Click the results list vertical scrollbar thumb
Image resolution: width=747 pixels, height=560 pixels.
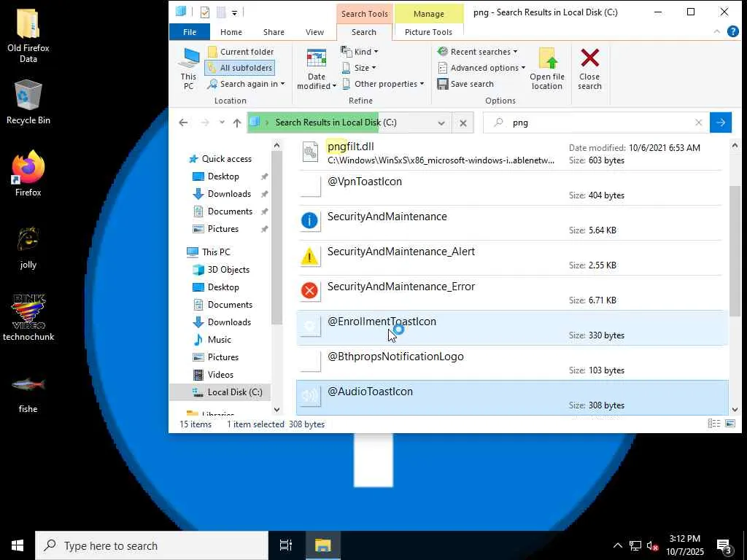pyautogui.click(x=735, y=251)
